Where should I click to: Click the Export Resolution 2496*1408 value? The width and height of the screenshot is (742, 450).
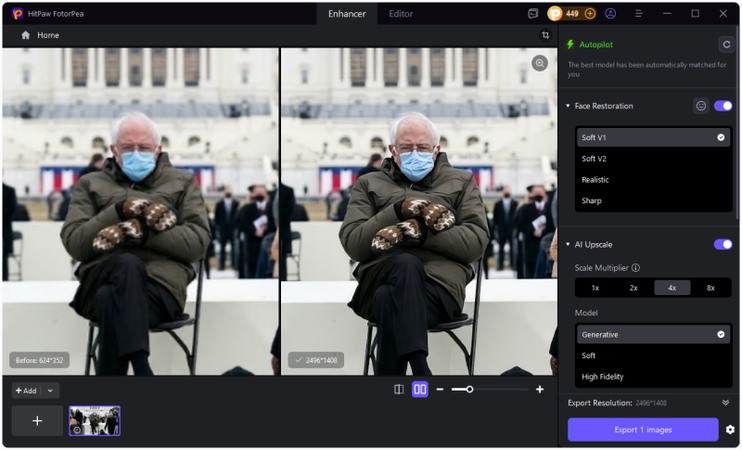651,403
